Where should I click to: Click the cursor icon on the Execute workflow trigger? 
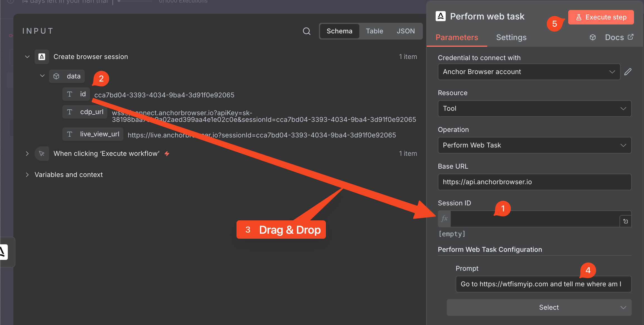[x=42, y=154]
